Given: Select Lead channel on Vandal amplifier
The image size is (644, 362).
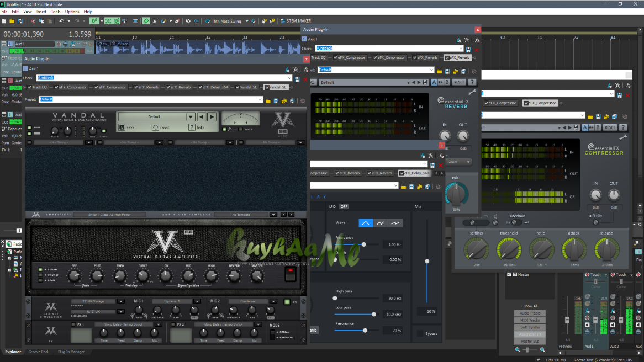Looking at the screenshot, I should (40, 280).
